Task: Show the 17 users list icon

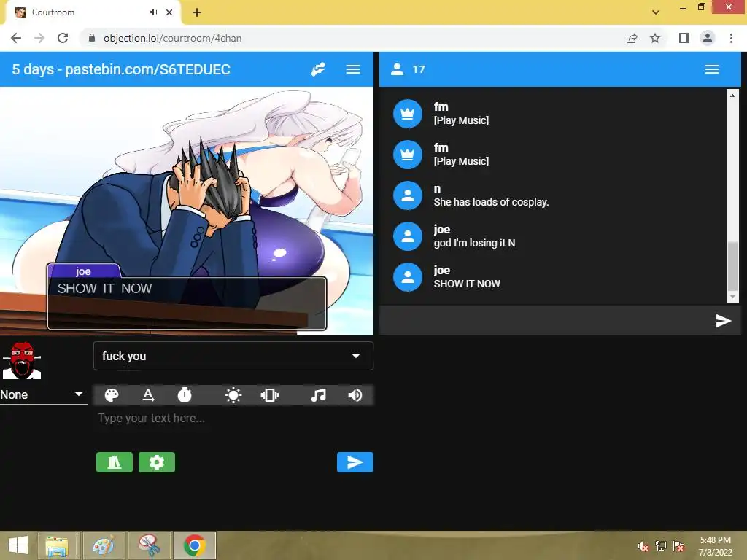Action: click(397, 69)
